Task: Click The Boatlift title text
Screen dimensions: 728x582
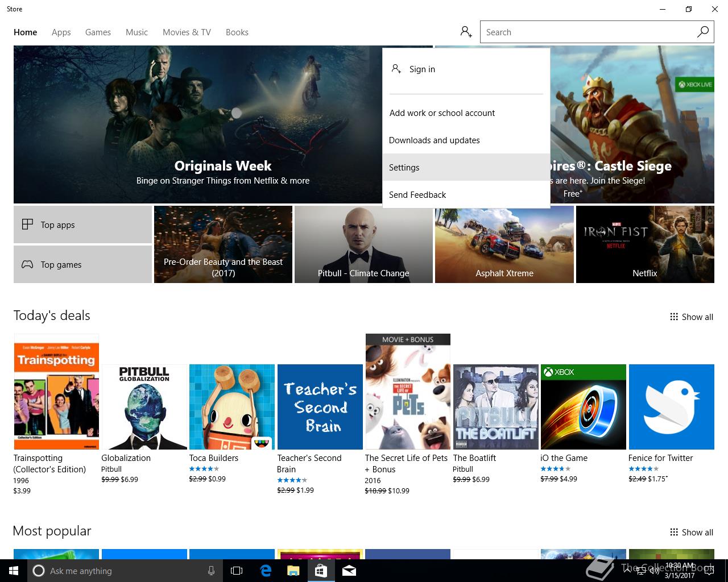Action: (474, 458)
